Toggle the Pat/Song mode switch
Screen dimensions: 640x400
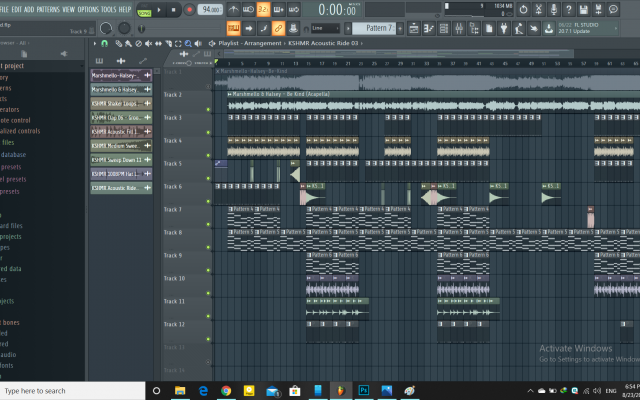[144, 9]
